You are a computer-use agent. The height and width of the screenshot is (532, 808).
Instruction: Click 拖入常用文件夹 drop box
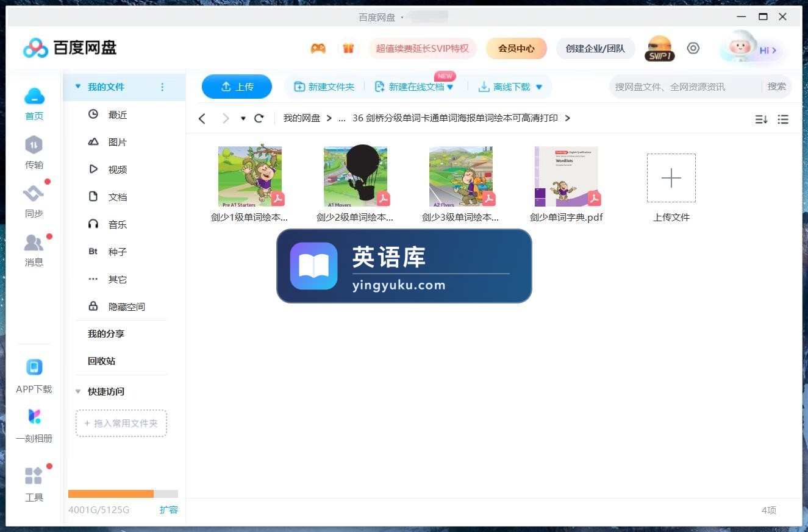click(x=121, y=423)
